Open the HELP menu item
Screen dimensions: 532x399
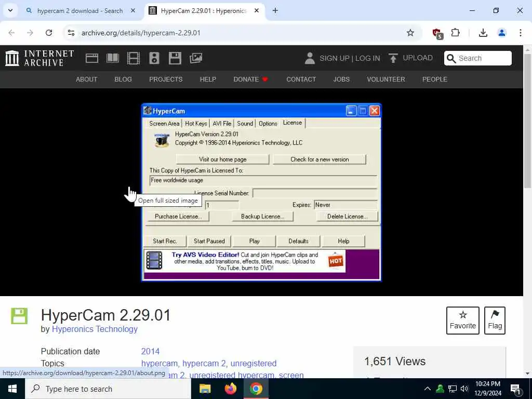(208, 79)
